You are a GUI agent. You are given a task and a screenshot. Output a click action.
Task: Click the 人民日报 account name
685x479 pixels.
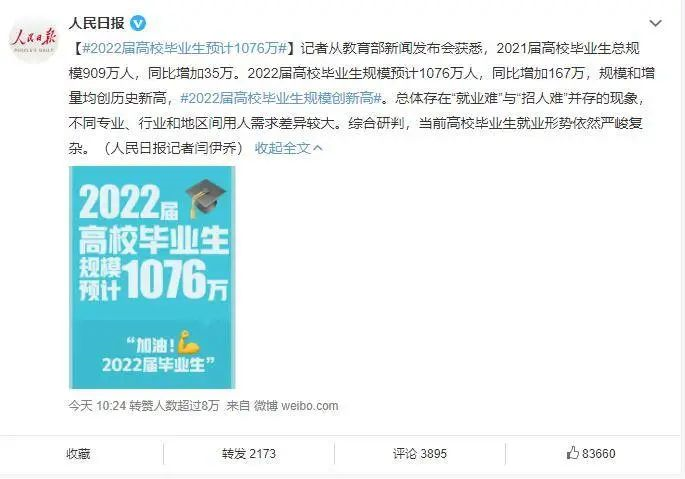[97, 23]
